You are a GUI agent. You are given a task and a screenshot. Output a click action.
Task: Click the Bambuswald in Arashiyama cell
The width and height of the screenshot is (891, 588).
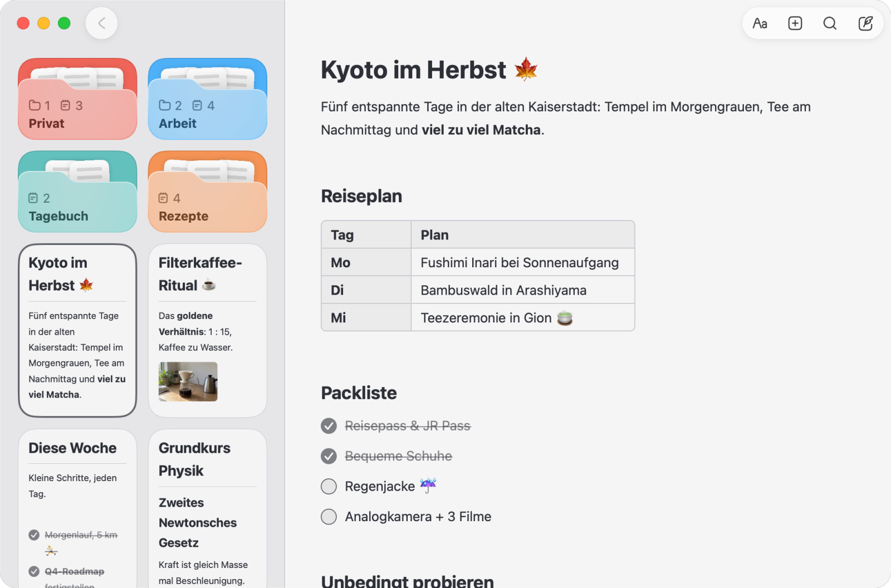523,290
